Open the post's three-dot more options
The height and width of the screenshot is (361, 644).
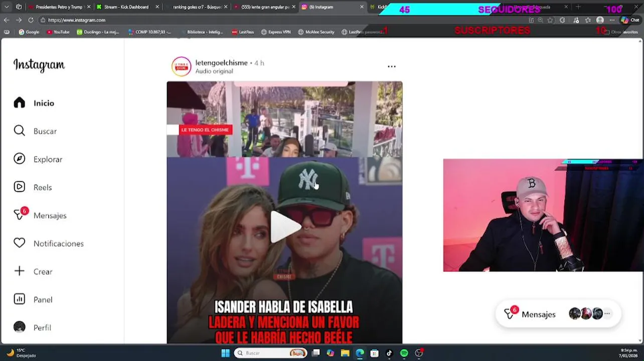pyautogui.click(x=392, y=66)
